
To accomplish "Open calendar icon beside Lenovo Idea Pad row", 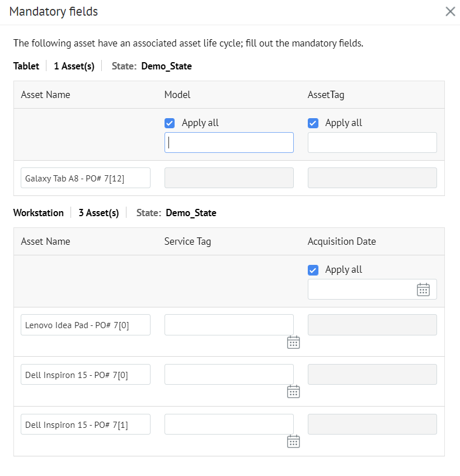I will pyautogui.click(x=293, y=342).
